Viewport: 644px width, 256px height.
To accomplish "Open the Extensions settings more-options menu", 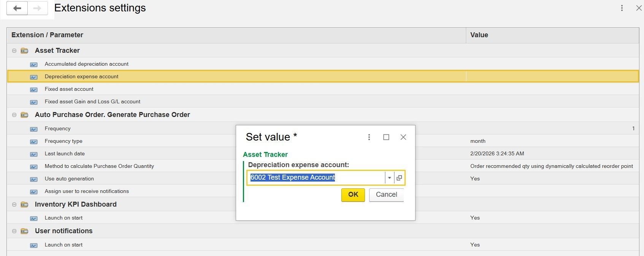I will (x=622, y=8).
